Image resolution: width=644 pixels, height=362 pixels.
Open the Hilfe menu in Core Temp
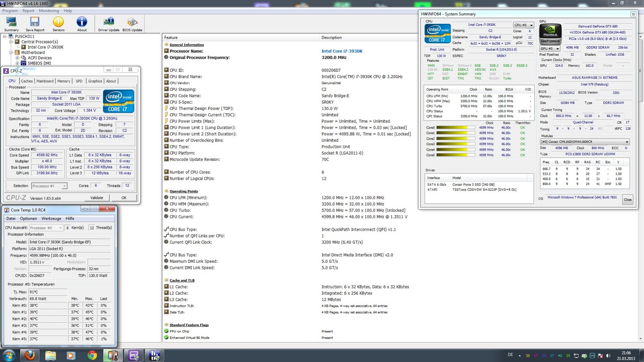click(70, 218)
